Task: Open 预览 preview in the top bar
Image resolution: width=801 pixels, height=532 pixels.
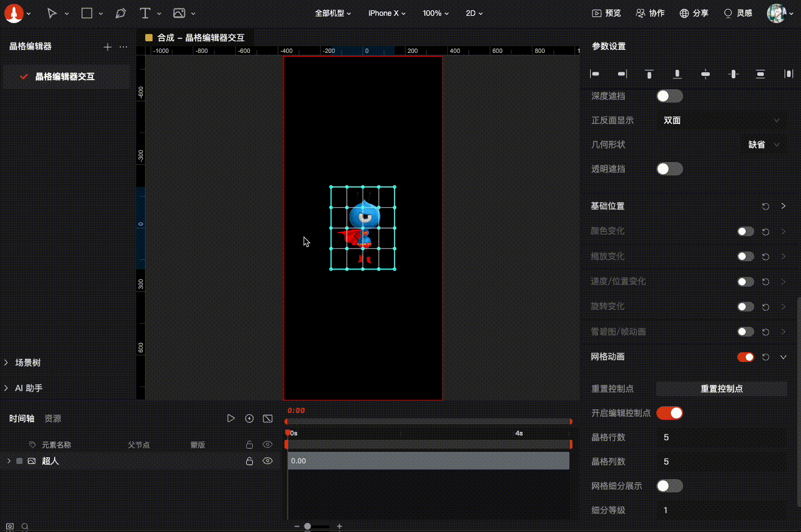Action: pos(607,13)
